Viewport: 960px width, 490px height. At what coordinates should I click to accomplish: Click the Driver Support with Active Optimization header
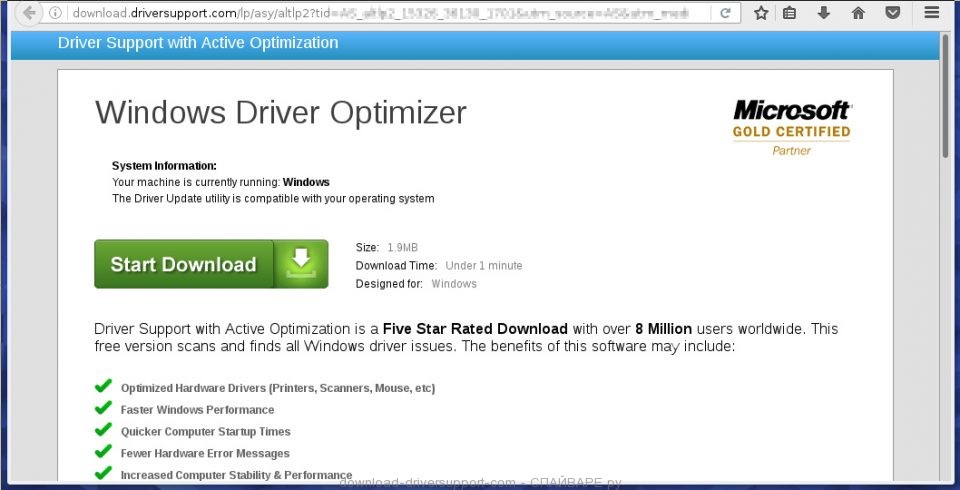pyautogui.click(x=198, y=43)
